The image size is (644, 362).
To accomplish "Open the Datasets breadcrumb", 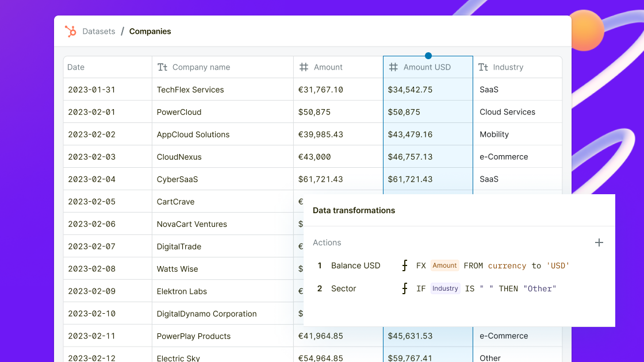I will coord(98,31).
